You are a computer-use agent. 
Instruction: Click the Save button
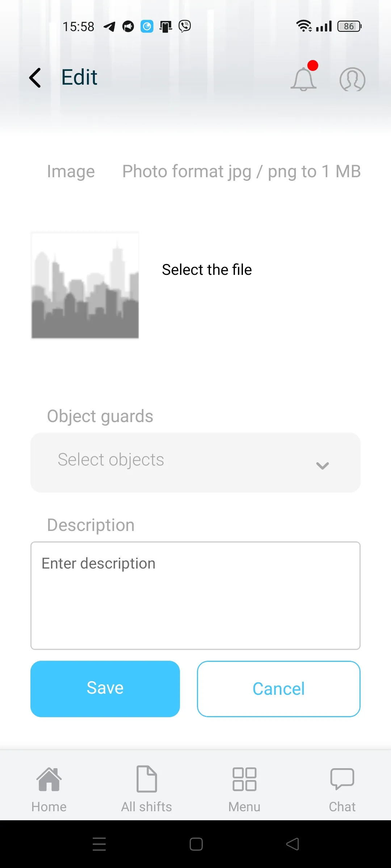coord(105,689)
